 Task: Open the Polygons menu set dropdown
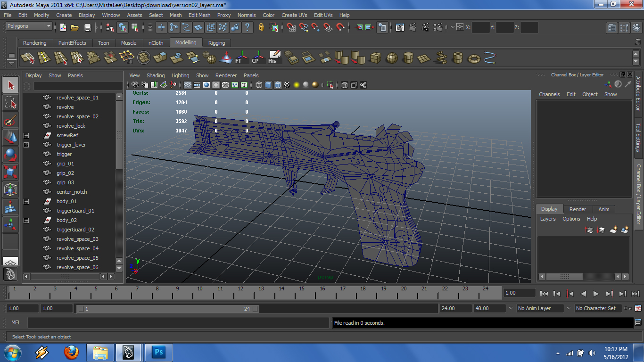(x=29, y=26)
